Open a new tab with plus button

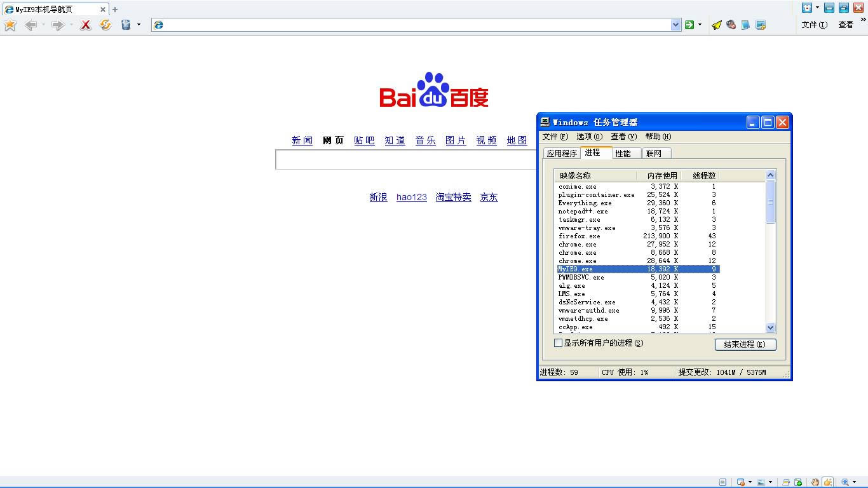coord(115,10)
